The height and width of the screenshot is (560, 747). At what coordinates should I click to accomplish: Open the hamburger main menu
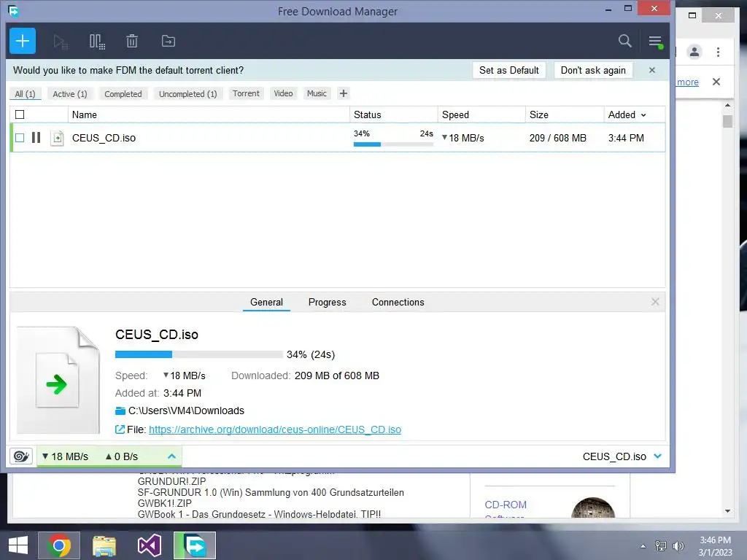tap(656, 42)
